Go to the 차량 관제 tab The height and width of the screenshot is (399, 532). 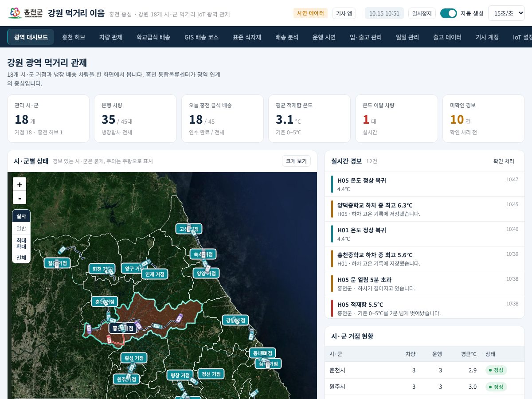coord(111,37)
